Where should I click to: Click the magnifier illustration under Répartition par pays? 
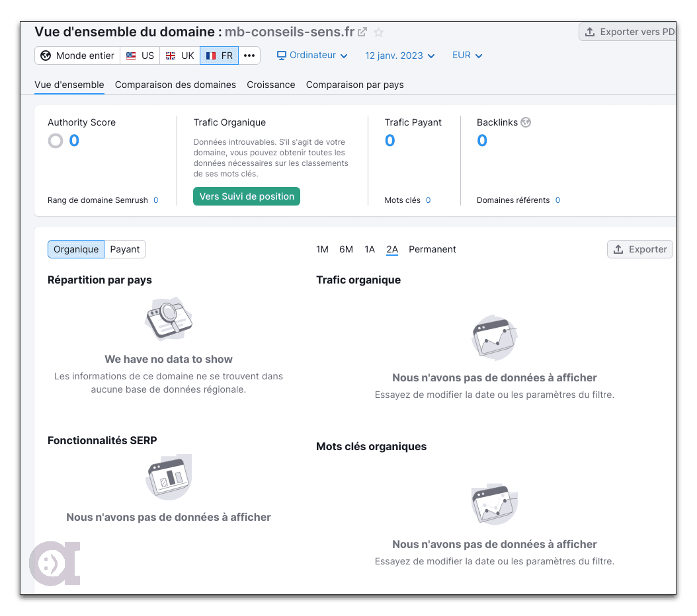pos(169,319)
